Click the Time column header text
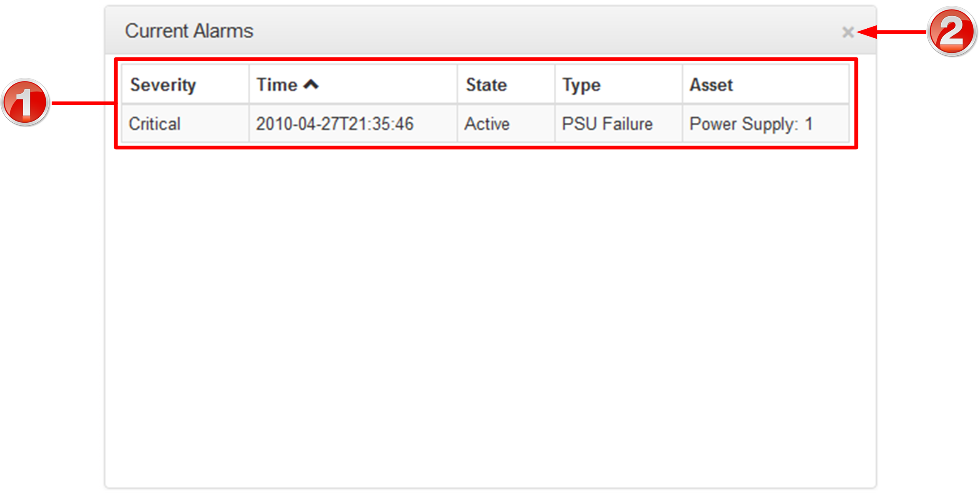The width and height of the screenshot is (980, 493). (277, 85)
